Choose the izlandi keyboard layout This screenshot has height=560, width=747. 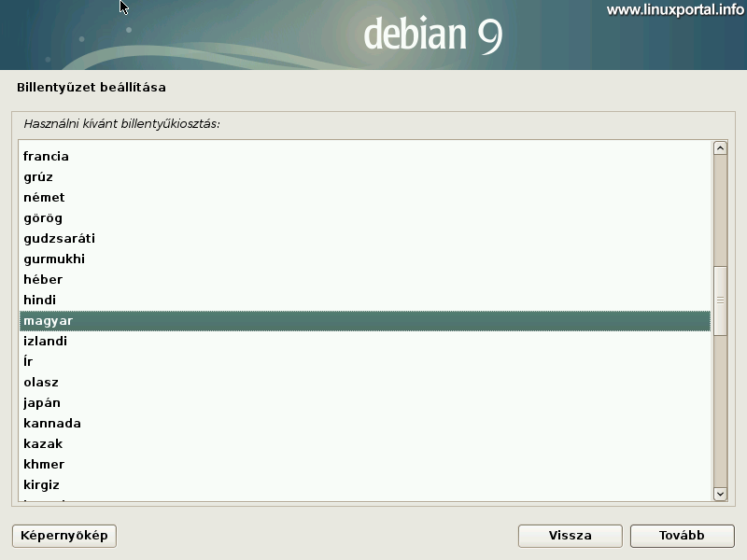[x=365, y=342]
